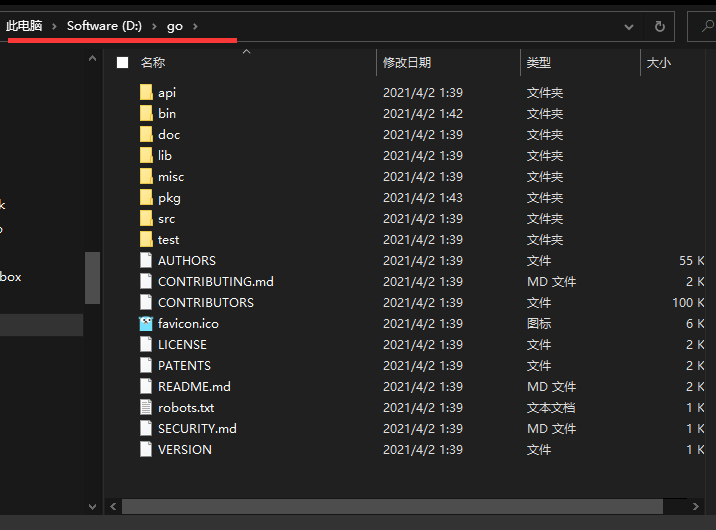This screenshot has height=530, width=716.
Task: Select CONTRIBUTORS file name
Action: click(205, 302)
